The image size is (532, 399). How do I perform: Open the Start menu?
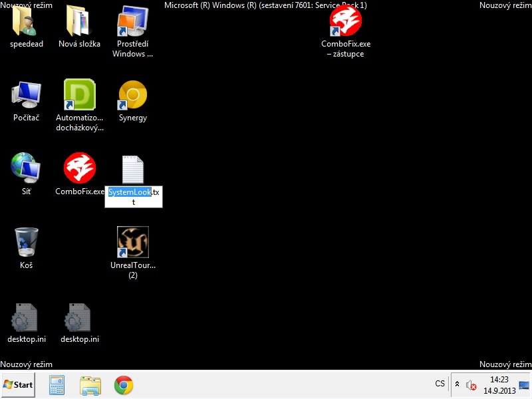[18, 385]
